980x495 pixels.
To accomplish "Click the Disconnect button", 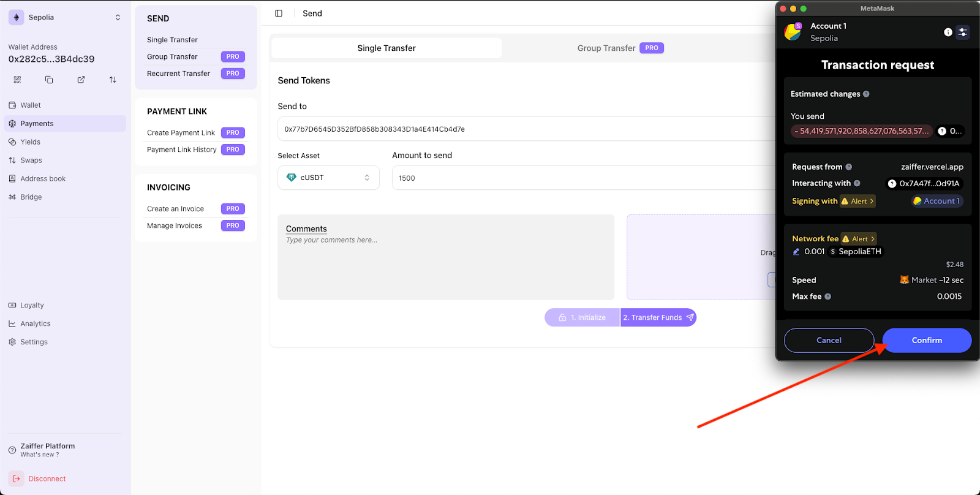I will [x=38, y=478].
